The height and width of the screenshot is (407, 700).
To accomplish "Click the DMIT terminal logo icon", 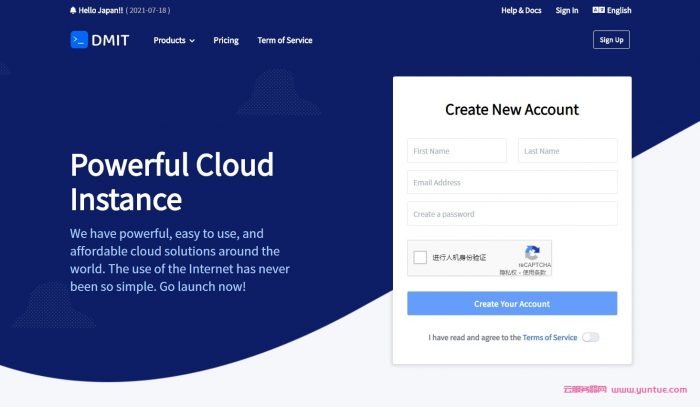I will pyautogui.click(x=80, y=40).
